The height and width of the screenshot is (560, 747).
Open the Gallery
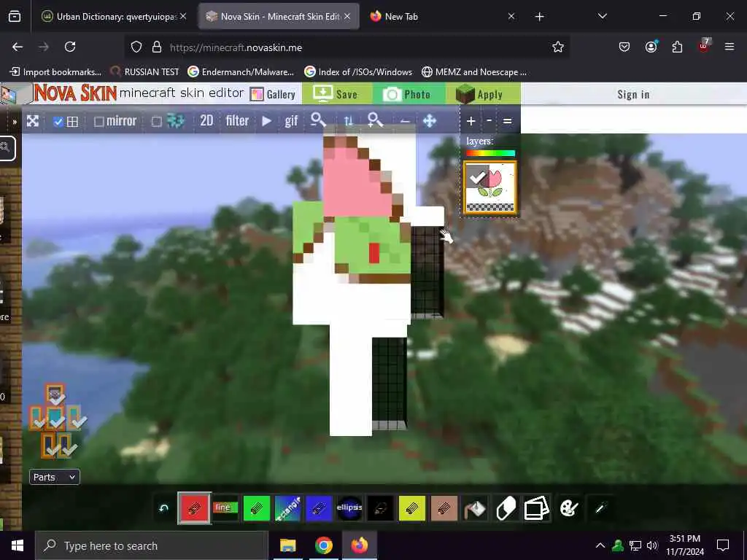pos(274,94)
